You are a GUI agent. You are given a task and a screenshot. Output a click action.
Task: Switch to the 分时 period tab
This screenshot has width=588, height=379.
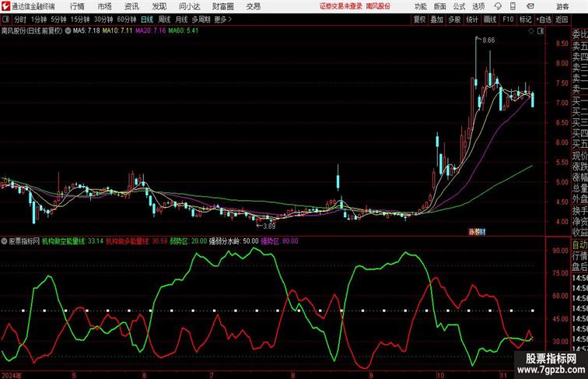point(20,19)
